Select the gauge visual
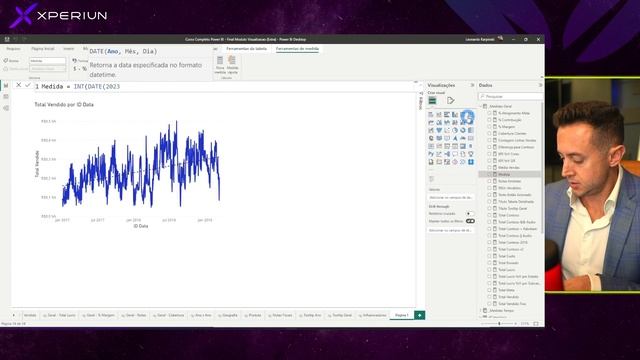Viewport: 640px width, 360px height. [463, 138]
